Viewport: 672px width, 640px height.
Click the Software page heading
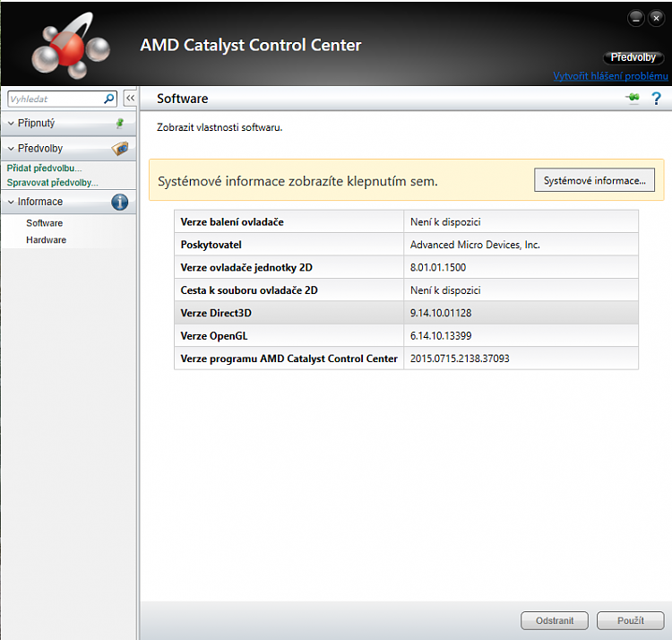[x=183, y=99]
